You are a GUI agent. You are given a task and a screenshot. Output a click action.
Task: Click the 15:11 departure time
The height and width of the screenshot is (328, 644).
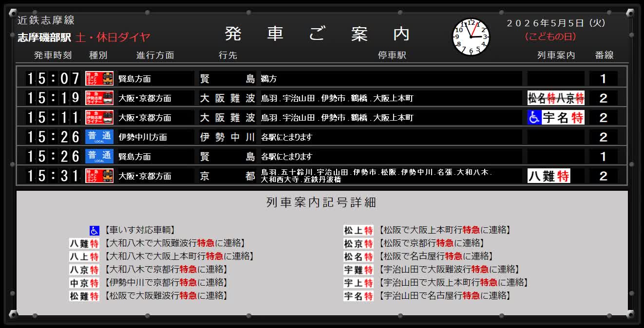pos(53,117)
